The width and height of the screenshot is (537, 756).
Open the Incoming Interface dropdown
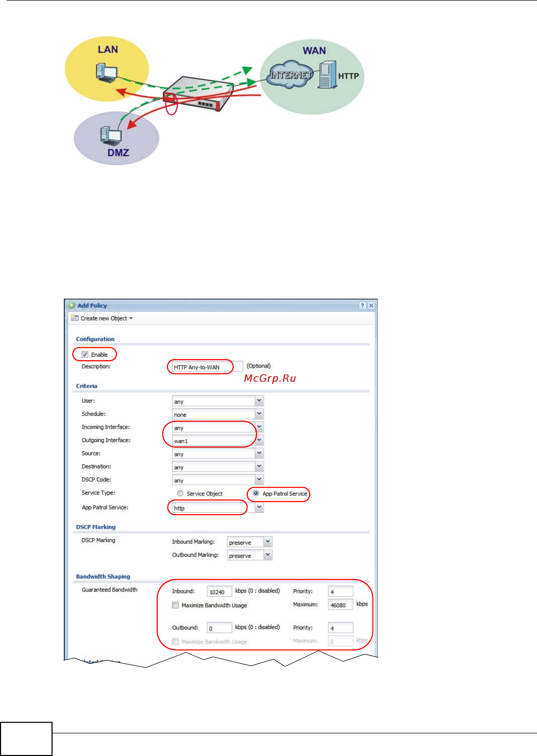point(260,427)
